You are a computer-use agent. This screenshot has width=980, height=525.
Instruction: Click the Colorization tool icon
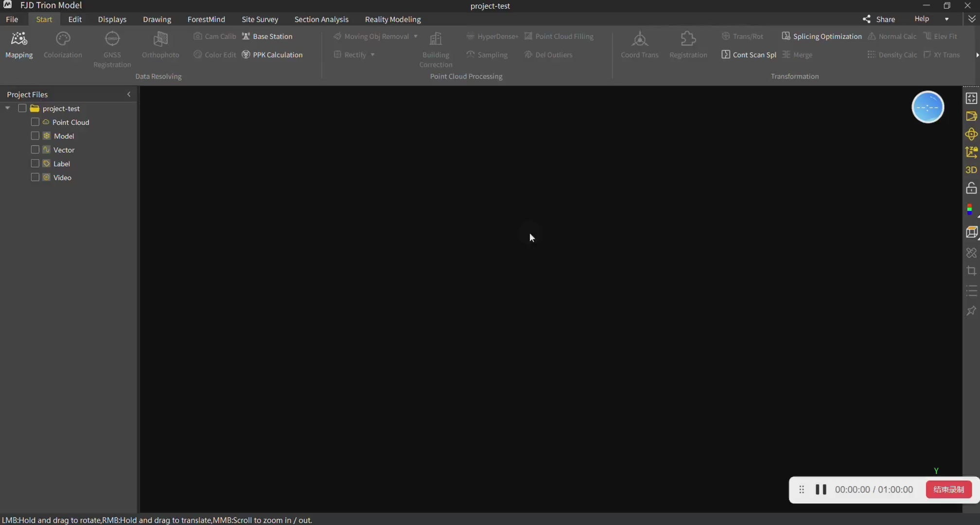63,38
